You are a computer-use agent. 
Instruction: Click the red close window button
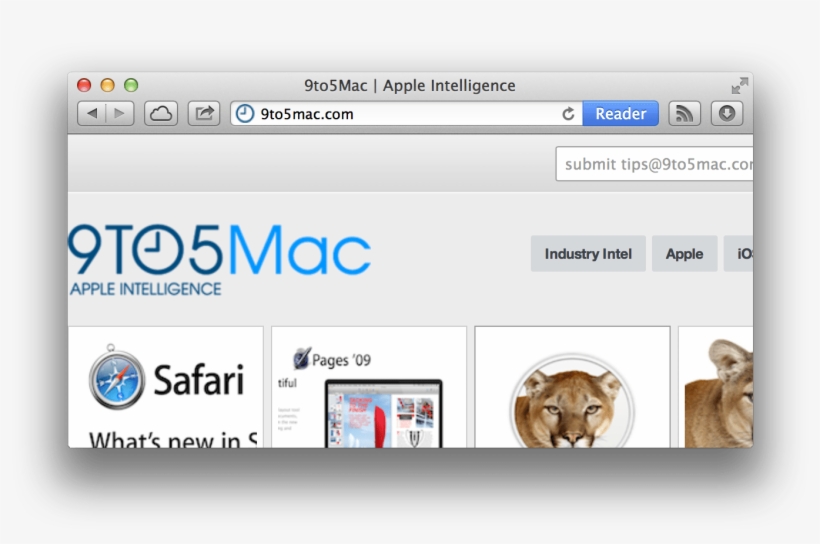(84, 85)
